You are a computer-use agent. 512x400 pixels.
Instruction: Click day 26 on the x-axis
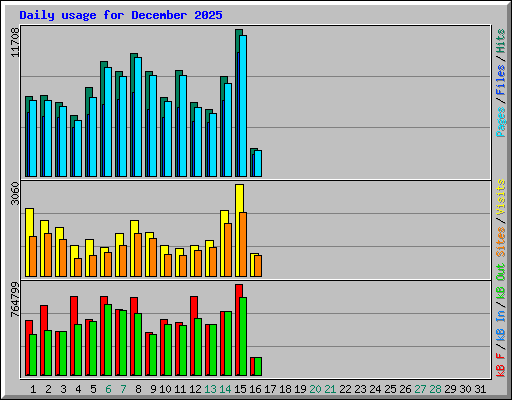(405, 389)
